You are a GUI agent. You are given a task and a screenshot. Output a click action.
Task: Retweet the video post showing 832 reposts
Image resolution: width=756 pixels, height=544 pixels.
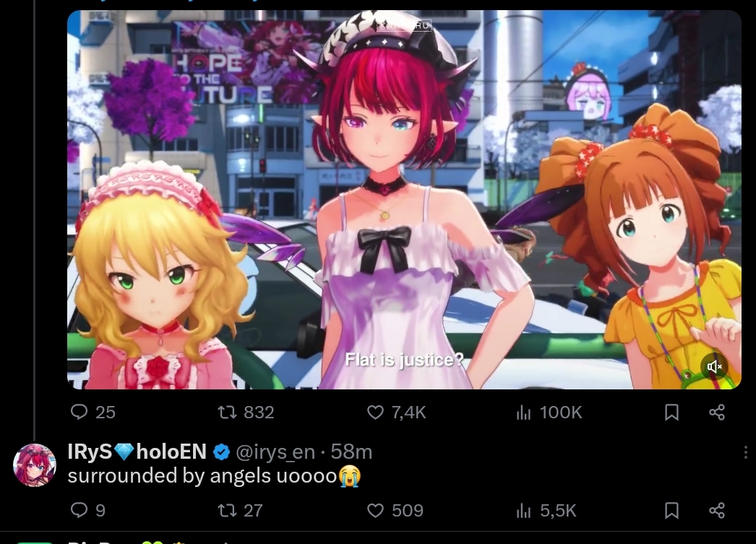[246, 413]
